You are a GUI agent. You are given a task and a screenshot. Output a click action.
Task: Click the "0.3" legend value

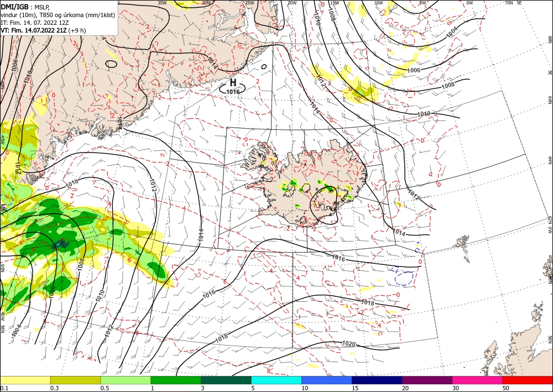[54, 388]
